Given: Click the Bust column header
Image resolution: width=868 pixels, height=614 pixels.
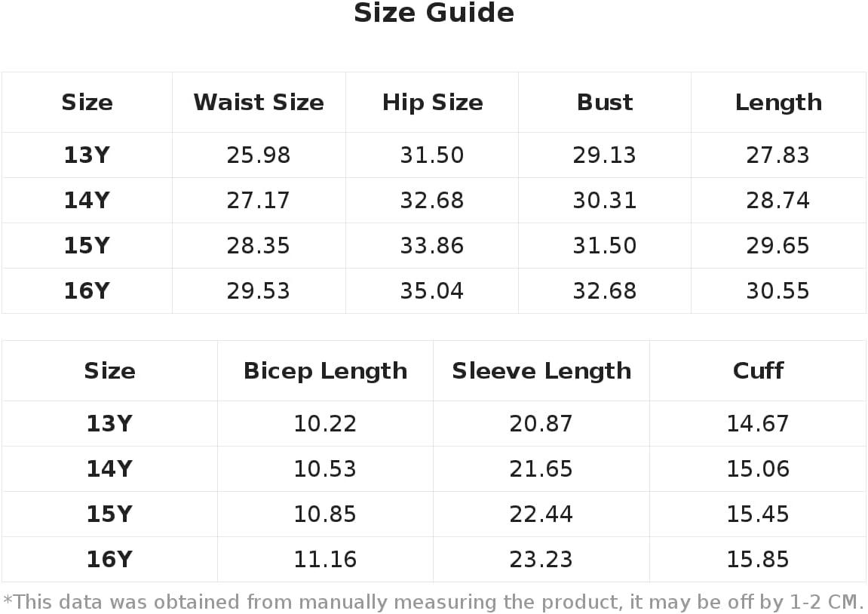Looking at the screenshot, I should (x=605, y=103).
